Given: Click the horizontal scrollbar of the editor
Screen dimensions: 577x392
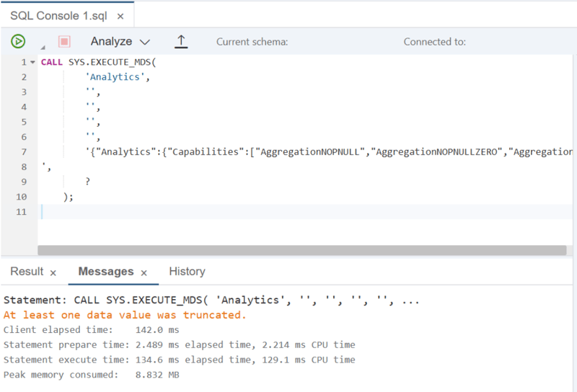Looking at the screenshot, I should click(x=301, y=250).
